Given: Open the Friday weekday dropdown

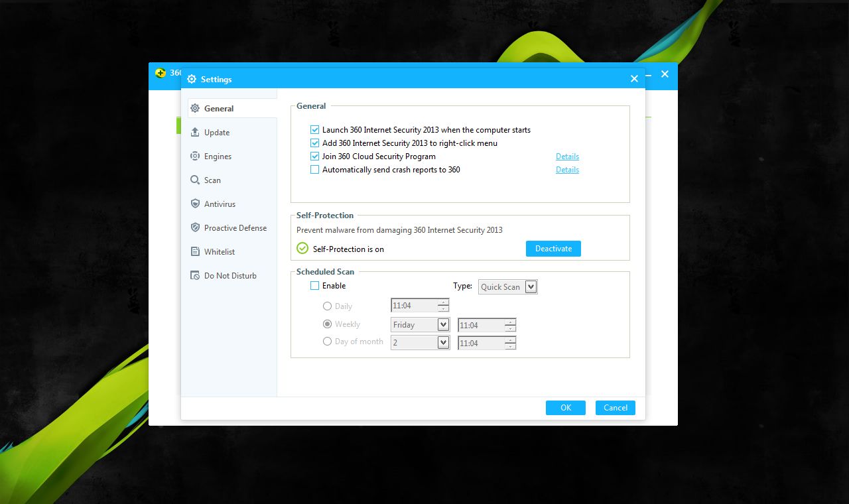Looking at the screenshot, I should coord(421,325).
